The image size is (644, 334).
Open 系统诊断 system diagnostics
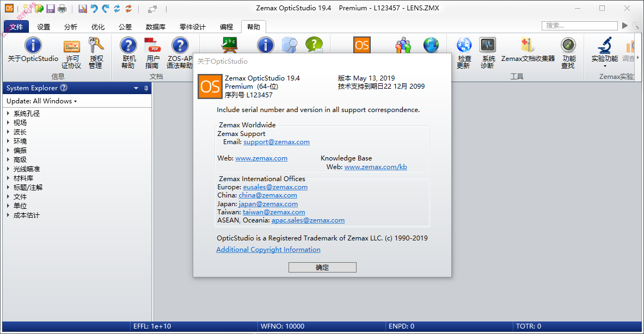488,53
